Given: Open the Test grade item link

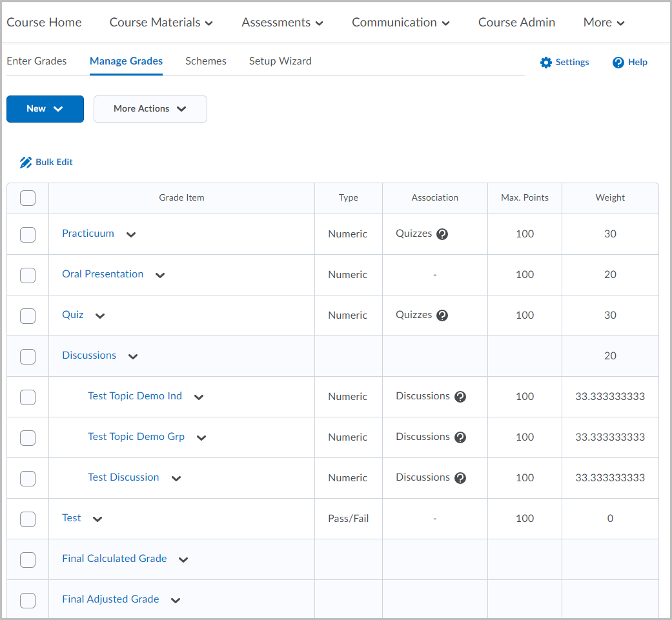Looking at the screenshot, I should point(72,518).
